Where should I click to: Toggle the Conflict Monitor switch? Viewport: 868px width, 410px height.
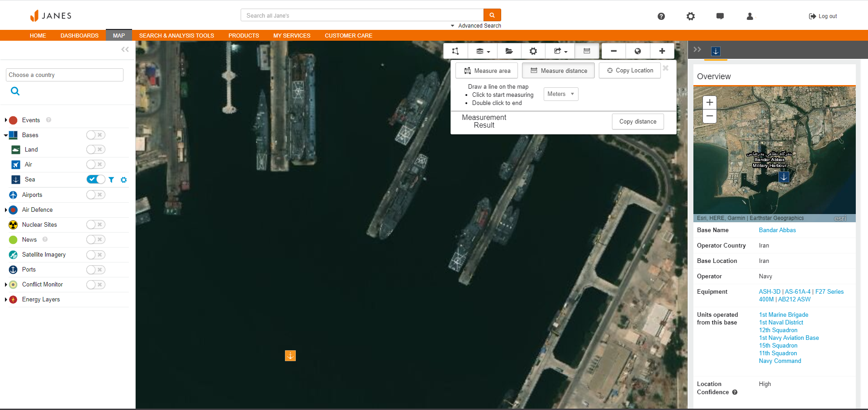(x=96, y=285)
